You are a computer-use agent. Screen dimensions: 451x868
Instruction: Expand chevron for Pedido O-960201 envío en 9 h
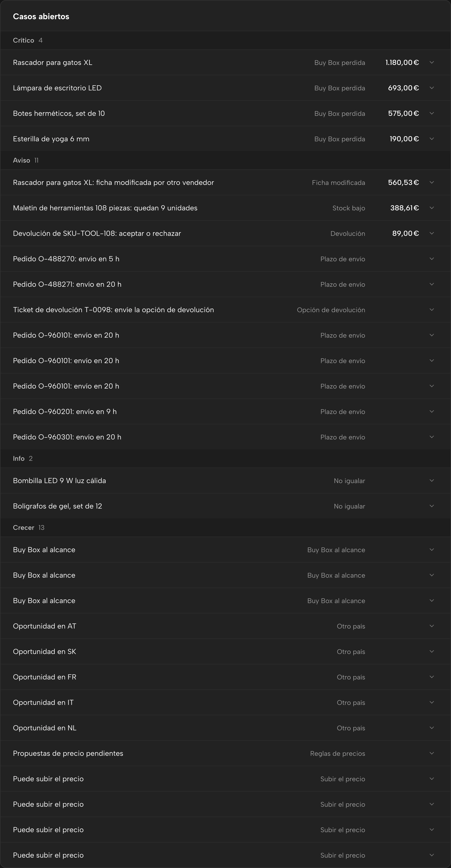[431, 411]
